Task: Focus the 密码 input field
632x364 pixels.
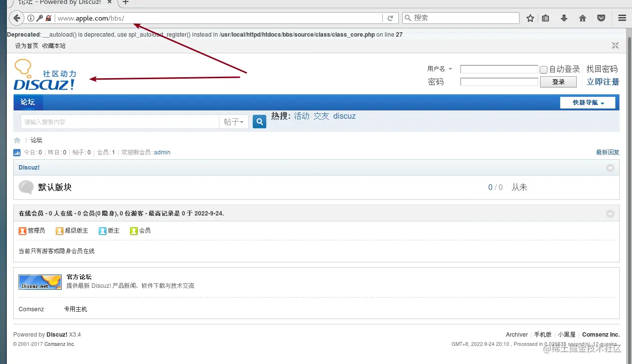Action: click(x=499, y=82)
